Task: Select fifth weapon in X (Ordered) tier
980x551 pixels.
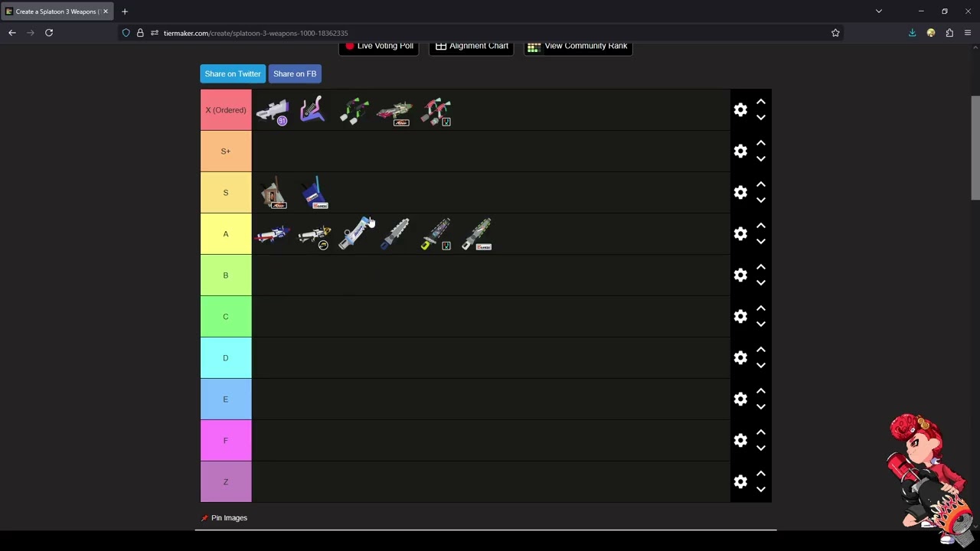Action: [436, 112]
